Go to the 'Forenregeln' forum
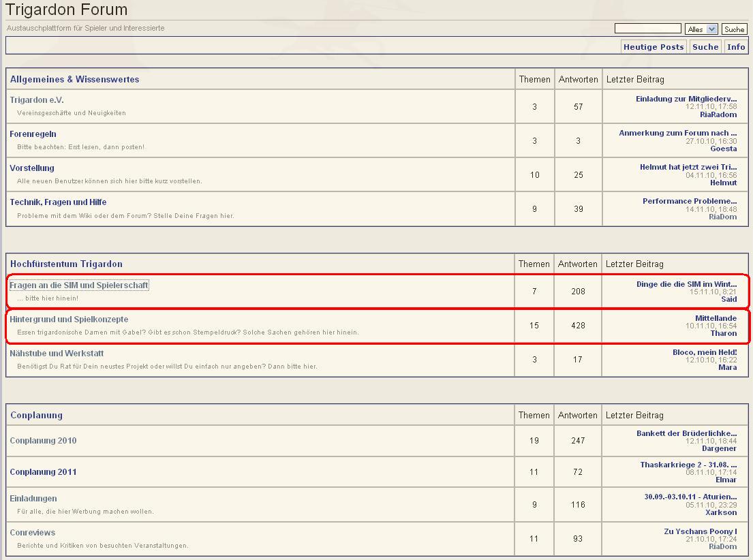The height and width of the screenshot is (560, 753). (33, 134)
